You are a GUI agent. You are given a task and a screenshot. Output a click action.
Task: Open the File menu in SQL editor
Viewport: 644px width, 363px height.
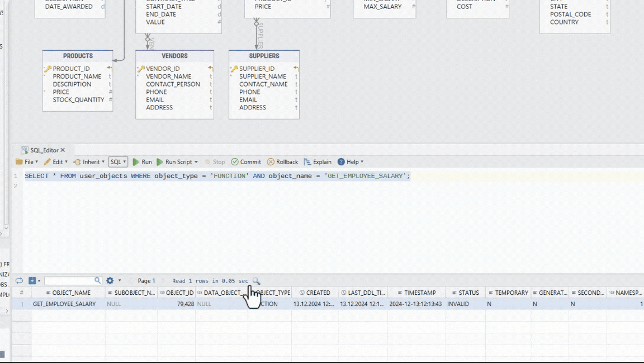pos(27,162)
